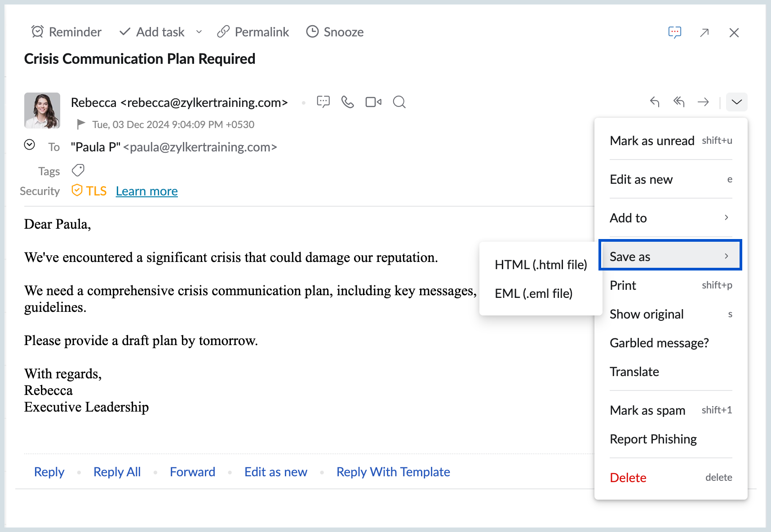The width and height of the screenshot is (771, 532).
Task: Add a tag using the tag icon
Action: pyautogui.click(x=78, y=171)
